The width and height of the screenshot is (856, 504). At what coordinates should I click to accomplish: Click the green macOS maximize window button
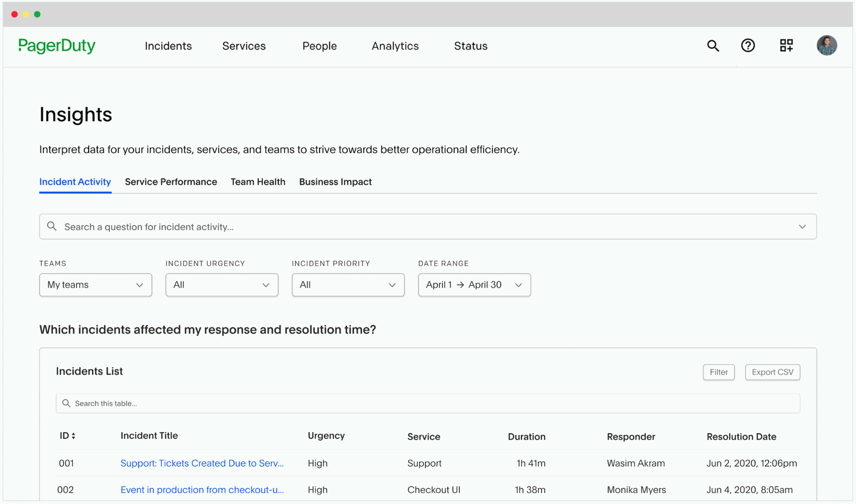click(x=37, y=14)
